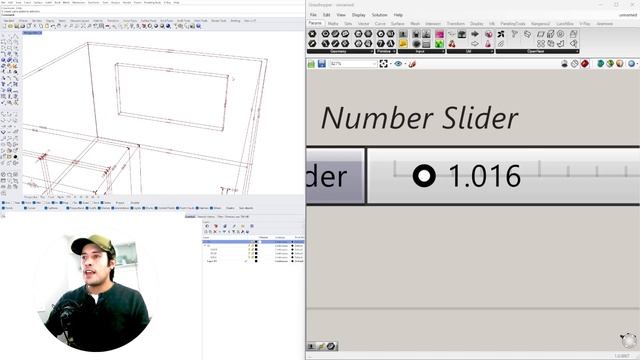The height and width of the screenshot is (360, 640).
Task: Zoom extents on the Grasshopper canvas
Action: pos(384,64)
